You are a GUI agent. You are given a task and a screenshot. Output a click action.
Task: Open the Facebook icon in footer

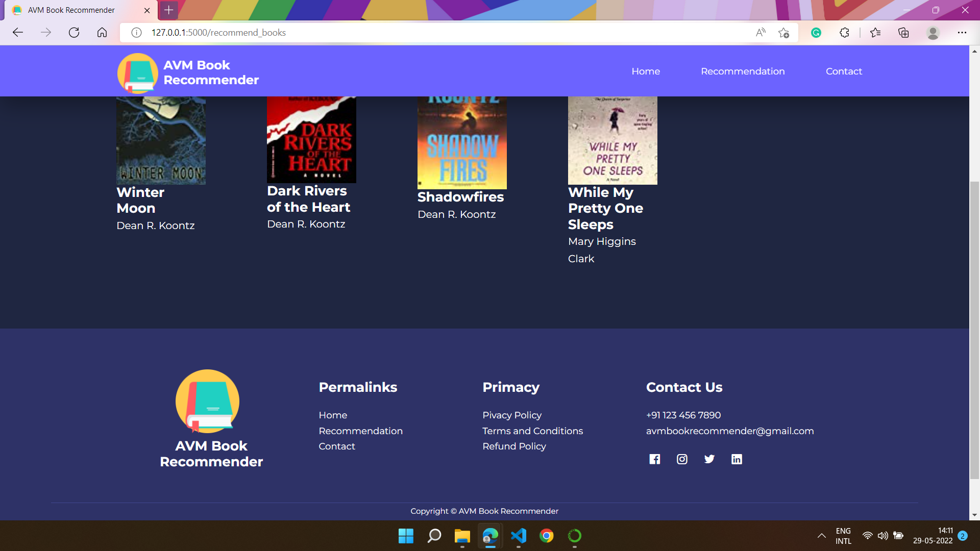point(654,459)
